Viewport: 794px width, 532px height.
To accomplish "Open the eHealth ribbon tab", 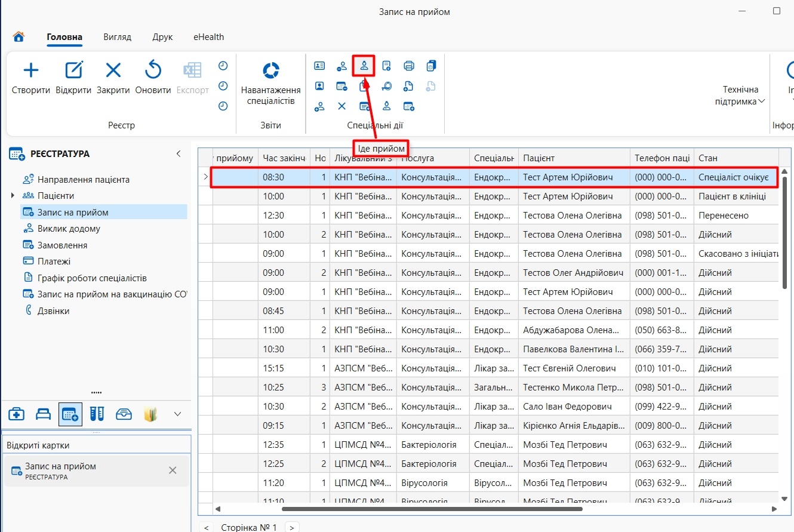I will [x=208, y=37].
